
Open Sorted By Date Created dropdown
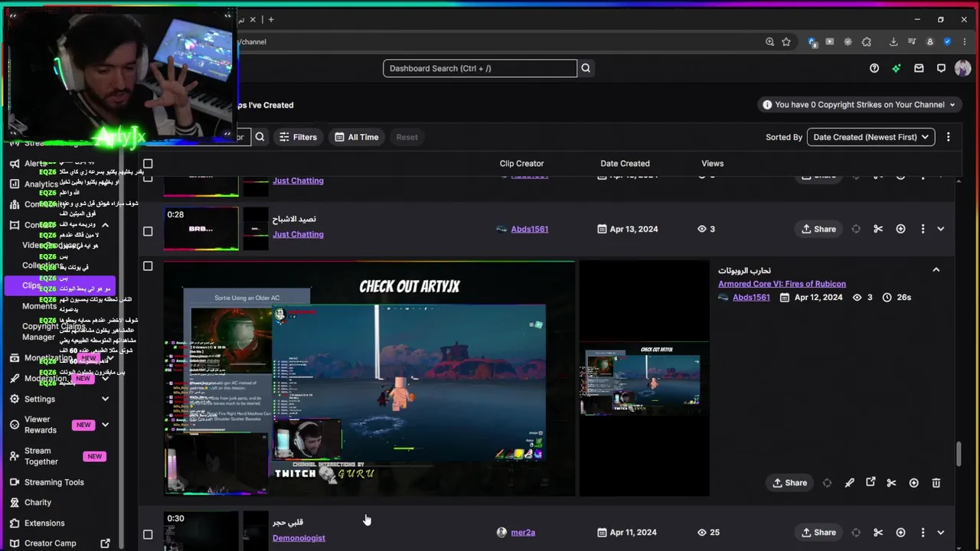click(871, 137)
